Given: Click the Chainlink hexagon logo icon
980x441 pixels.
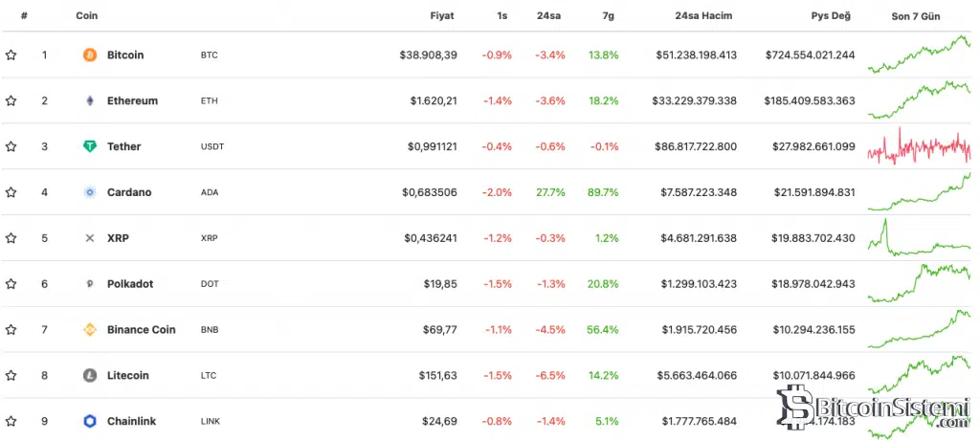Looking at the screenshot, I should (x=90, y=421).
